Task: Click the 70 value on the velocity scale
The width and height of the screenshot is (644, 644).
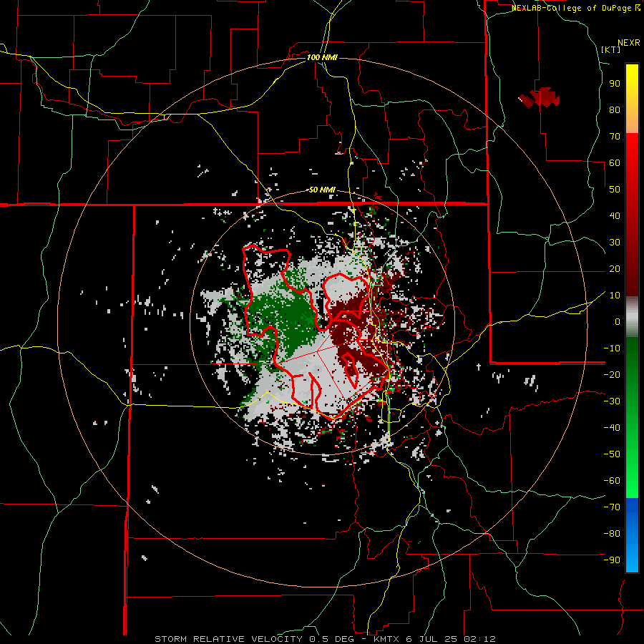Action: 615,137
